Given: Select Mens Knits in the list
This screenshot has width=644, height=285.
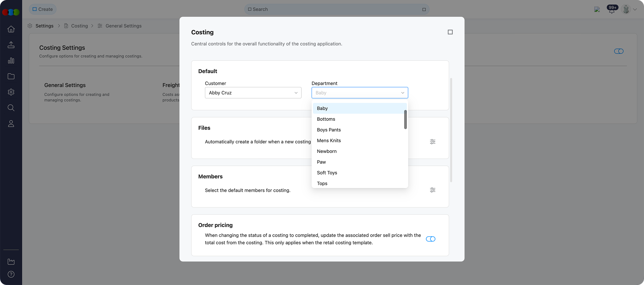Looking at the screenshot, I should (329, 140).
